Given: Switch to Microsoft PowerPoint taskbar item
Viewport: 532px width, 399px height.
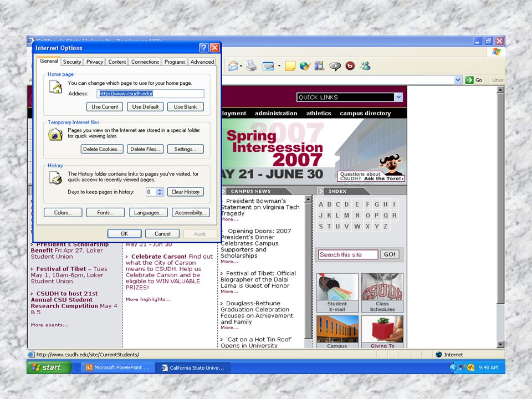Looking at the screenshot, I should [117, 367].
